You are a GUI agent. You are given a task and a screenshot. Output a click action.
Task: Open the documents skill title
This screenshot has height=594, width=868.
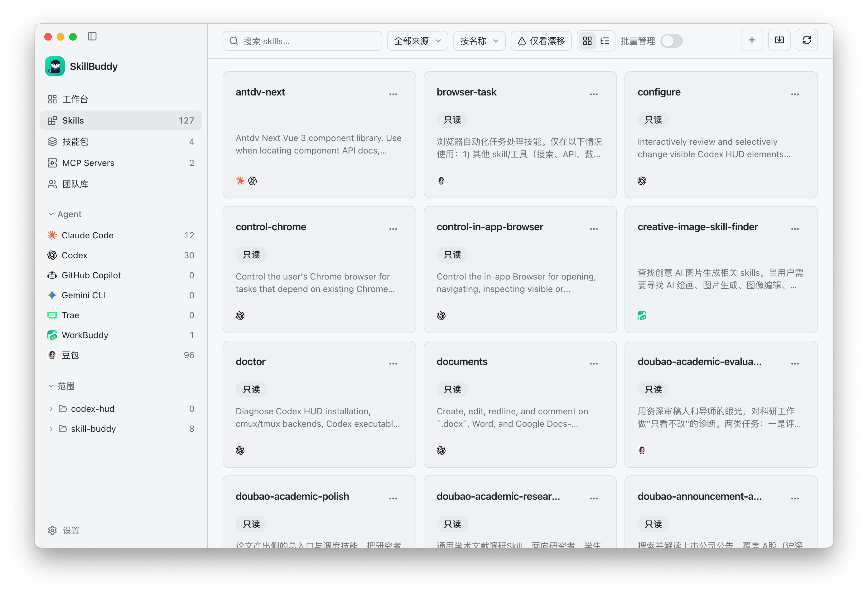pos(462,362)
